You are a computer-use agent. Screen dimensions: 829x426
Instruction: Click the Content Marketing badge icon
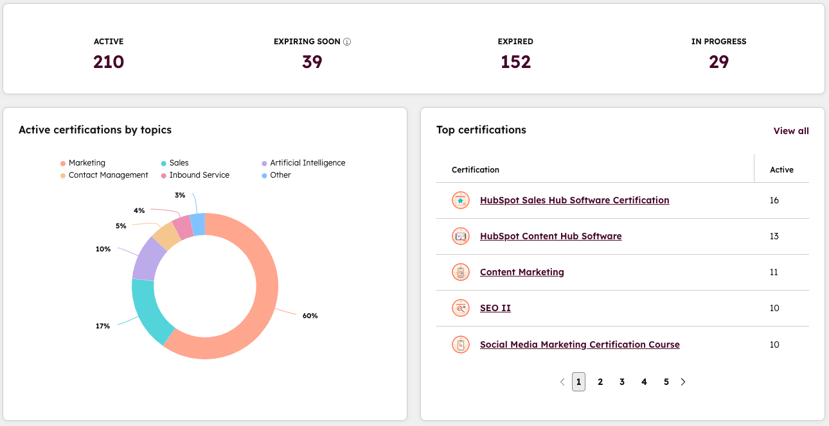pos(461,272)
